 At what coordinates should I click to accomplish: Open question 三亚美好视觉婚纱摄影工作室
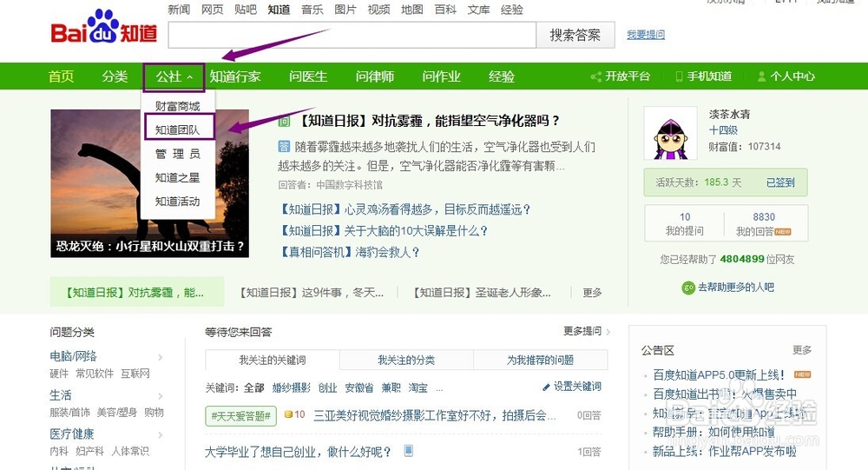pyautogui.click(x=435, y=415)
